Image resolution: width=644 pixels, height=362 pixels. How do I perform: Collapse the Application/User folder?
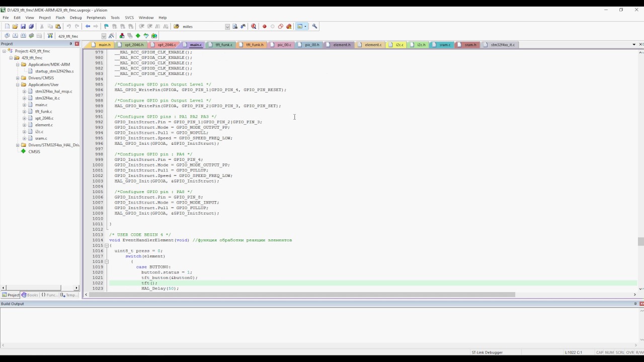pos(18,84)
